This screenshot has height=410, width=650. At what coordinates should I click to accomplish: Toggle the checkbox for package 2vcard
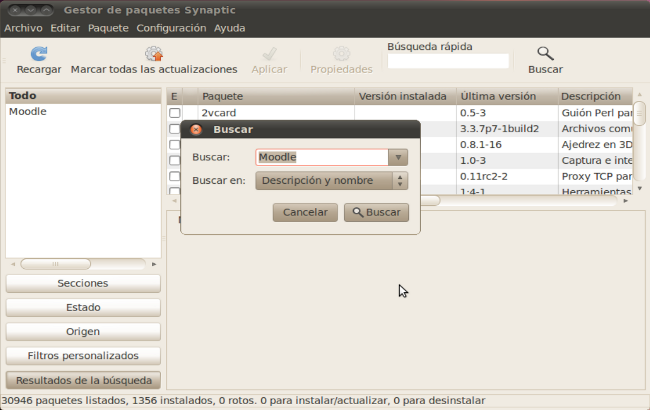[175, 113]
